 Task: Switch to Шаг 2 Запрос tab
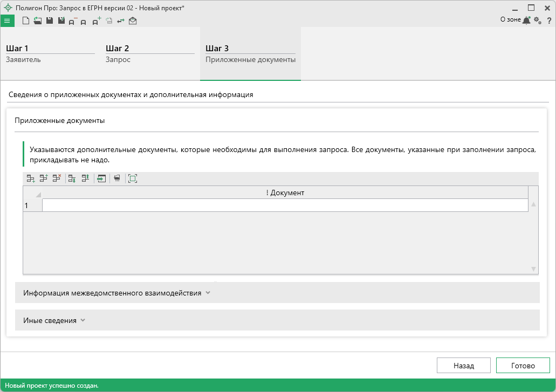pos(150,53)
